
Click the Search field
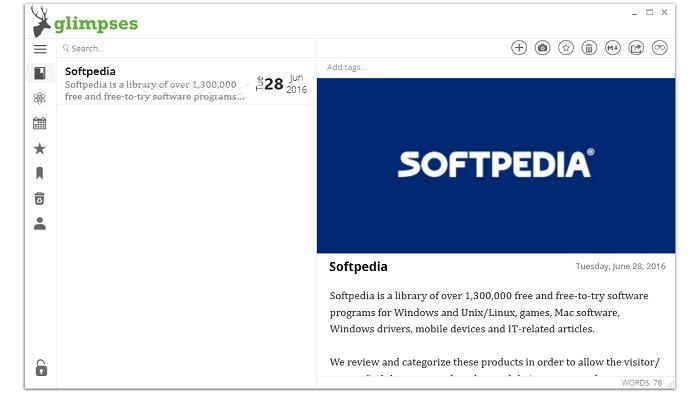[187, 48]
